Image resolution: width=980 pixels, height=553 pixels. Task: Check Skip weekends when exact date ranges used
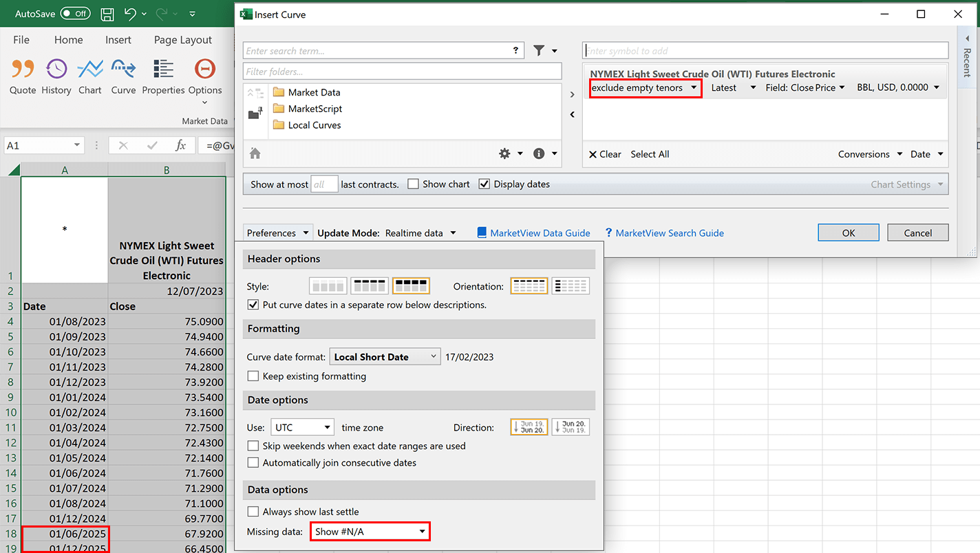tap(253, 446)
